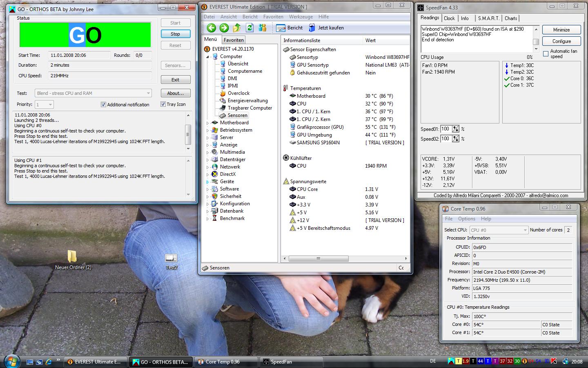Click the Speed02 stepper arrows in SpeedFan
588x368 pixels.
(456, 139)
